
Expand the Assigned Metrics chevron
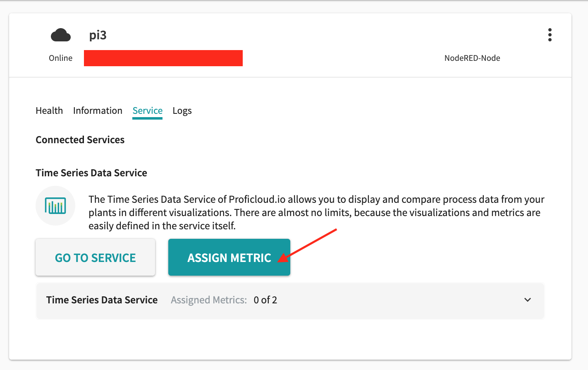pyautogui.click(x=528, y=300)
